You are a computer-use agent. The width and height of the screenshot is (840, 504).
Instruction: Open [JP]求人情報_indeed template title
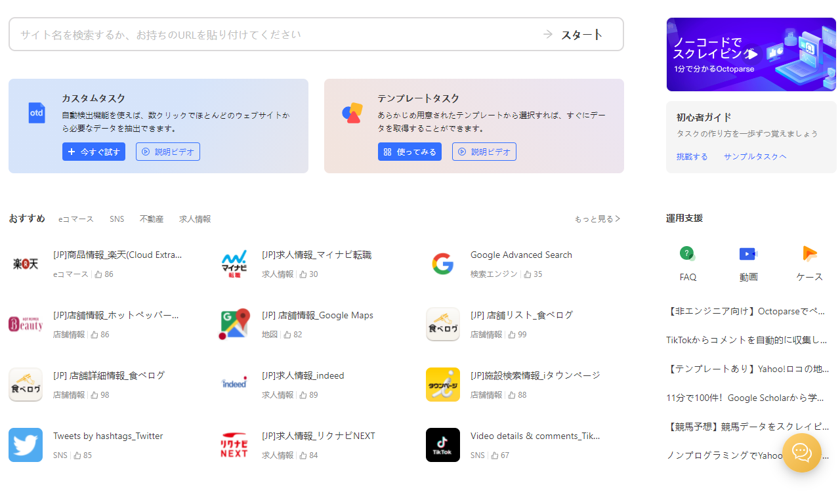point(303,375)
